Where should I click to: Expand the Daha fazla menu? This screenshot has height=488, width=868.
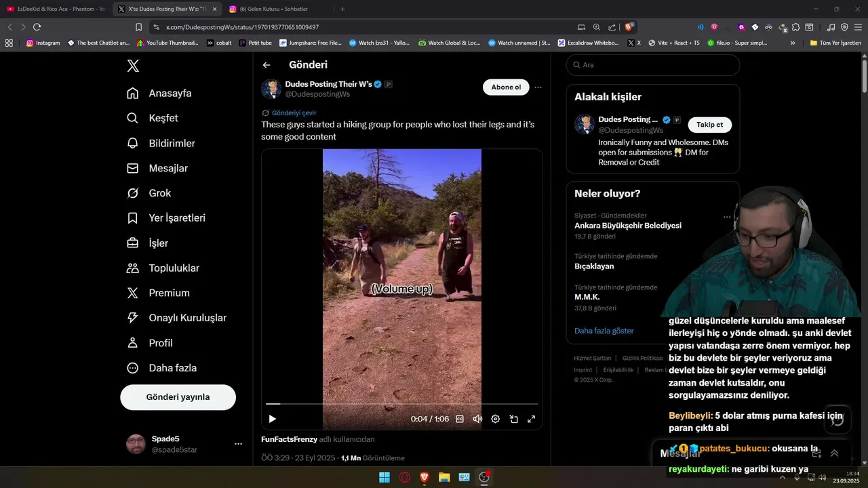pyautogui.click(x=161, y=368)
